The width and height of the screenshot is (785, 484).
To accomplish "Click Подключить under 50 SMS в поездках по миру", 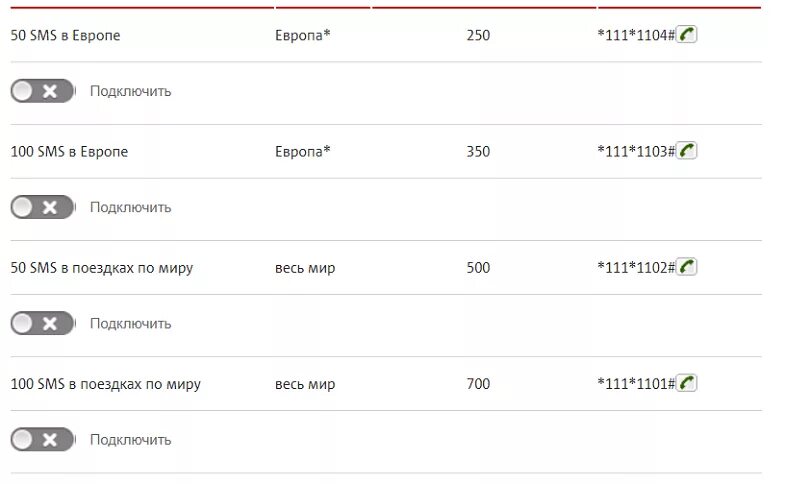I will pos(131,323).
